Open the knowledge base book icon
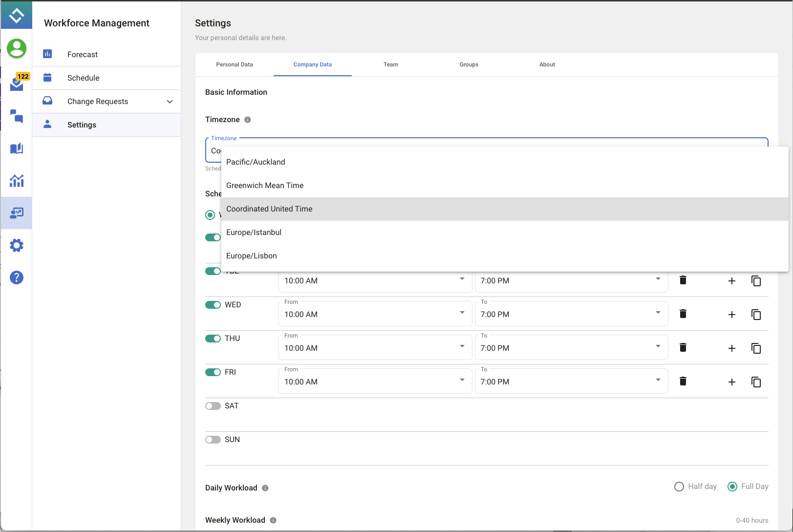Image resolution: width=793 pixels, height=532 pixels. [x=17, y=149]
